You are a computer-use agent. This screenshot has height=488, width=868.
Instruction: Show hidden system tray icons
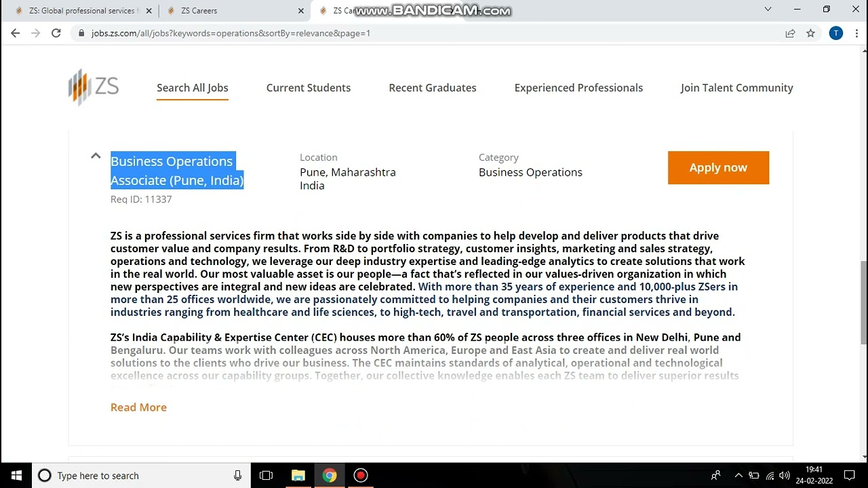tap(738, 476)
